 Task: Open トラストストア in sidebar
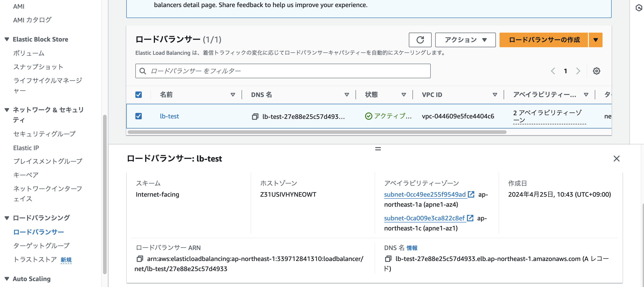pos(35,259)
